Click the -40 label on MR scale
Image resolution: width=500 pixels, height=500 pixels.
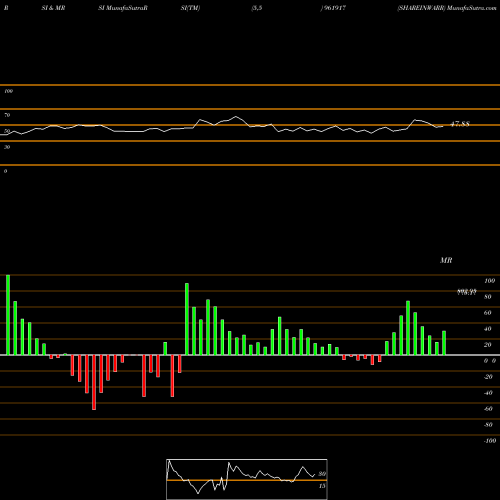pyautogui.click(x=488, y=393)
